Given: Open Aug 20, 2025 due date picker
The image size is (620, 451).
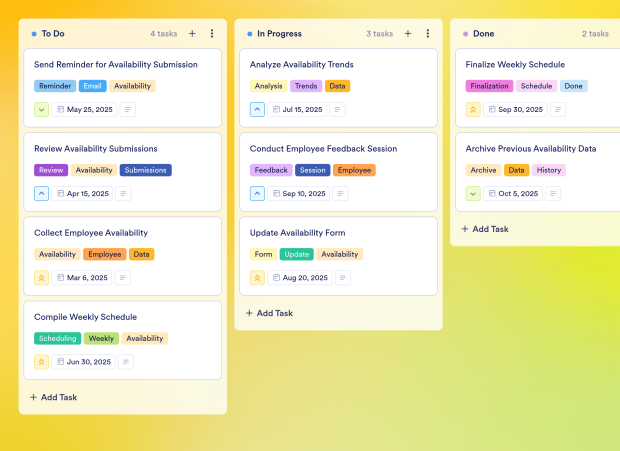Looking at the screenshot, I should (300, 278).
